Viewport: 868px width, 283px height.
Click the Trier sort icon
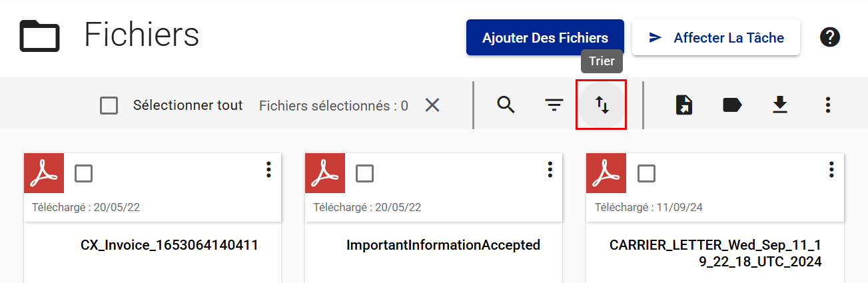coord(602,105)
